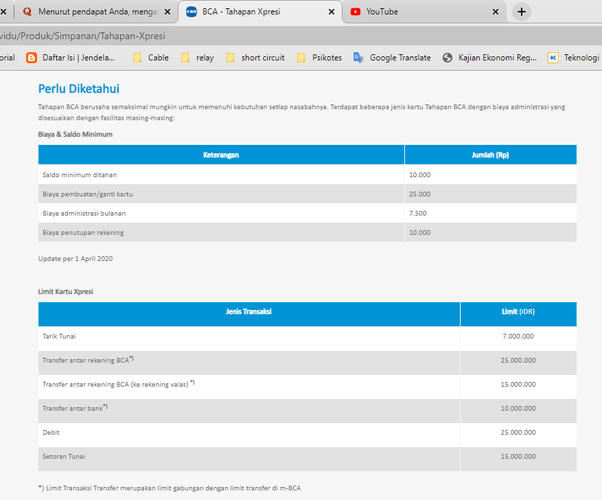
Task: Click the 7.000.000 limit value
Action: pos(518,336)
